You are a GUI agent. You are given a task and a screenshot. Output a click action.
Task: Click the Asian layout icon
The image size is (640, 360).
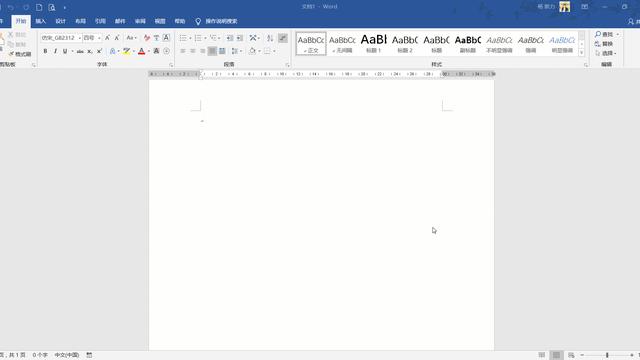253,38
